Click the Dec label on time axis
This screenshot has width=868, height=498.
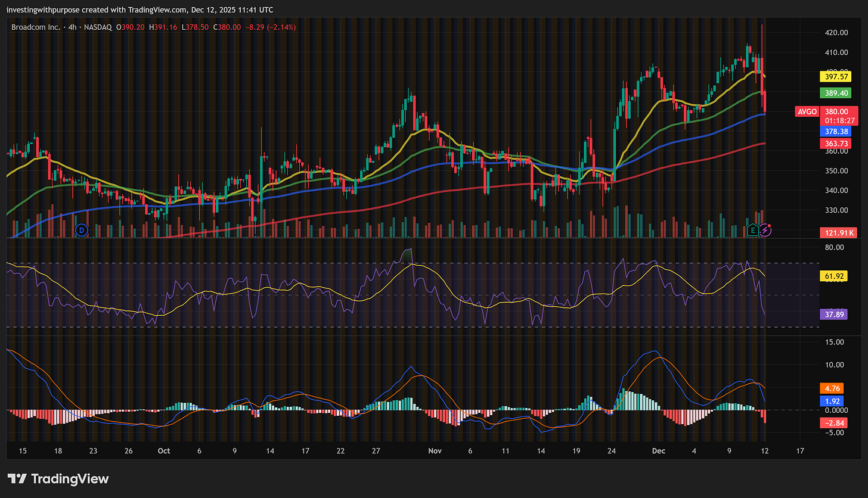point(659,451)
